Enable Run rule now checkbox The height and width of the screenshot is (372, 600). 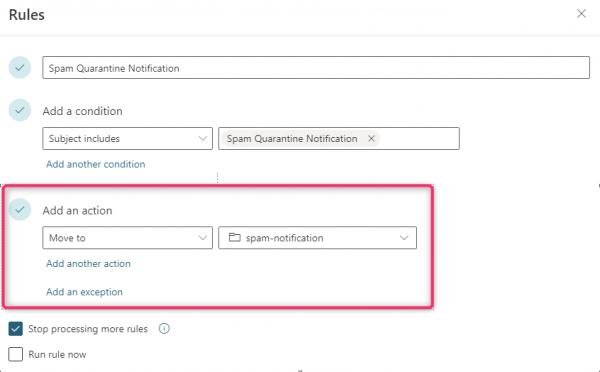tap(16, 354)
